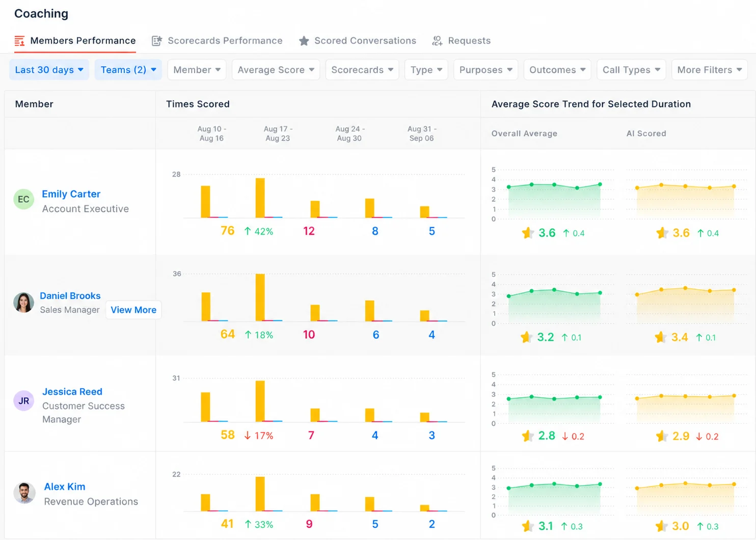This screenshot has height=540, width=756.
Task: Click Alex Kim's overall average star icon
Action: point(528,526)
